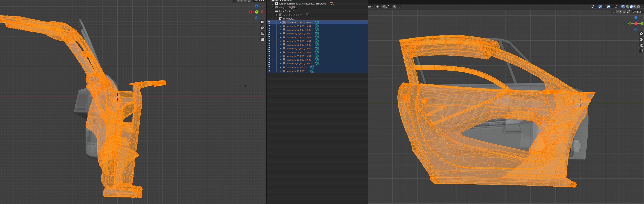Toggle X-ray mode in right viewport
The width and height of the screenshot is (644, 204).
click(x=623, y=7)
